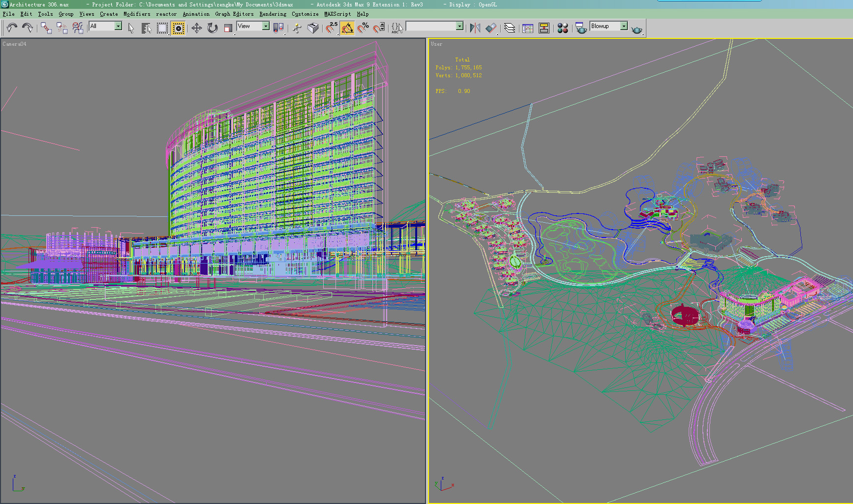
Task: Click the Use Pivot Point Center icon
Action: click(278, 28)
